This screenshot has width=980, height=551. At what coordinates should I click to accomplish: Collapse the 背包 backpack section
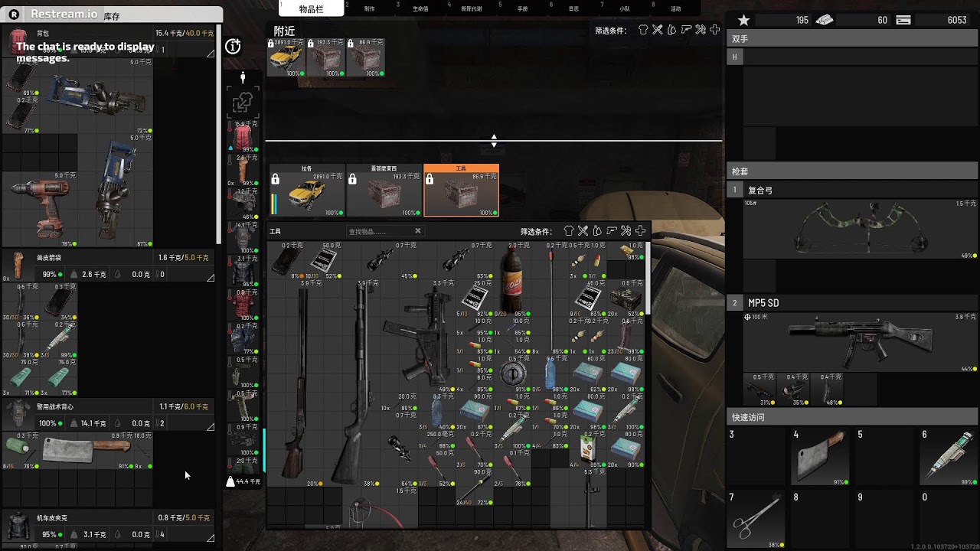tap(211, 53)
